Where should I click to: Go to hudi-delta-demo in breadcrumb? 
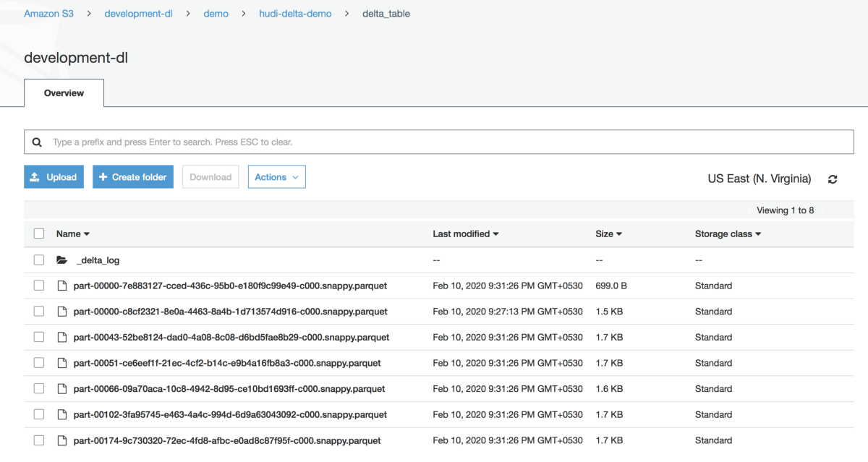tap(295, 14)
